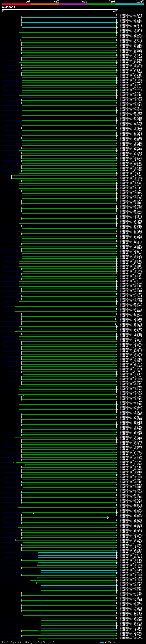This screenshot has width=146, height=644.
Task: Select label UniRef100_B4DM74
Action: [131, 369]
